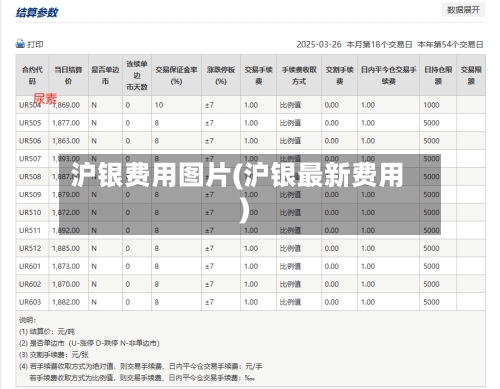Click the settlement price 1,873.00
This screenshot has width=500, height=389.
pyautogui.click(x=66, y=266)
